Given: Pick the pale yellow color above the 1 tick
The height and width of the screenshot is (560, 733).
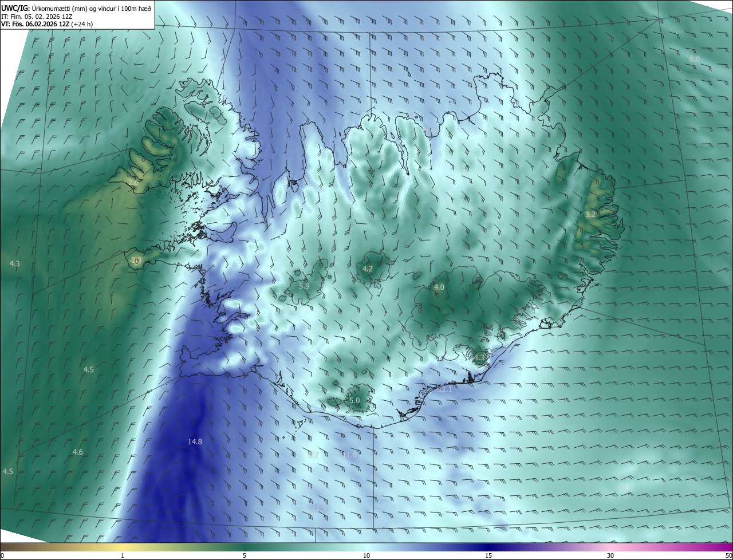Looking at the screenshot, I should coord(123,547).
